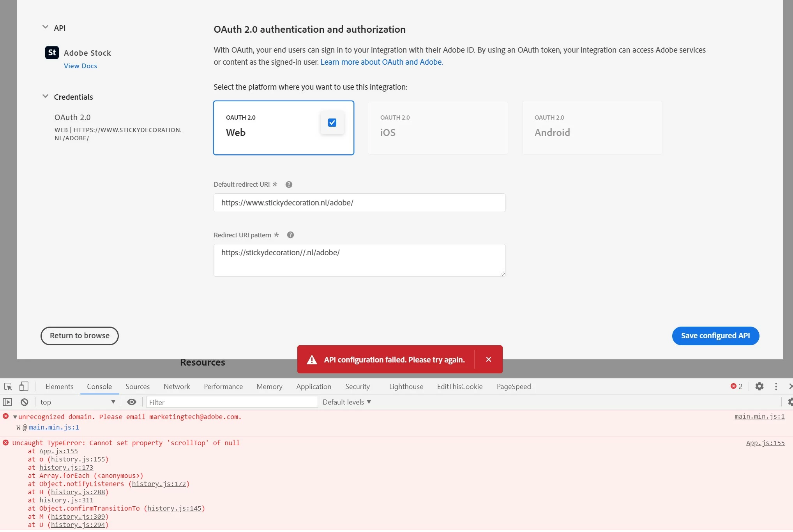Switch to the Network tab

pyautogui.click(x=177, y=387)
